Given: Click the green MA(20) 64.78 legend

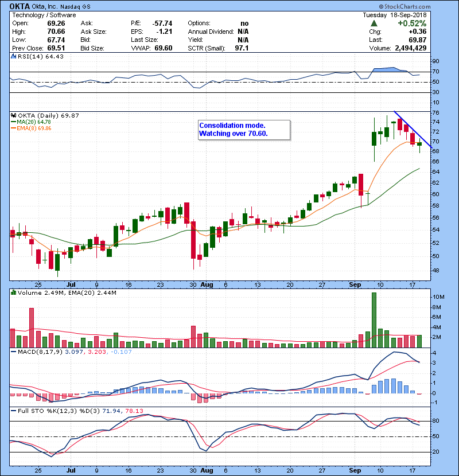Looking at the screenshot, I should tap(31, 122).
